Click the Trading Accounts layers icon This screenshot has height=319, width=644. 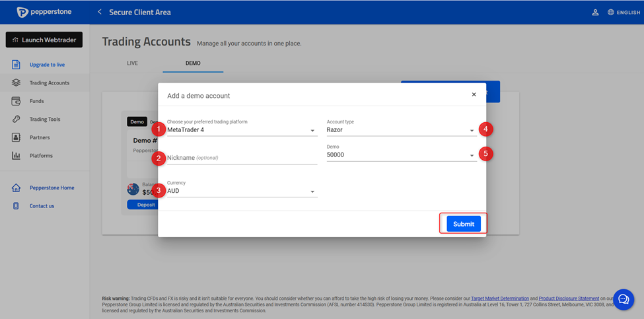pyautogui.click(x=16, y=83)
